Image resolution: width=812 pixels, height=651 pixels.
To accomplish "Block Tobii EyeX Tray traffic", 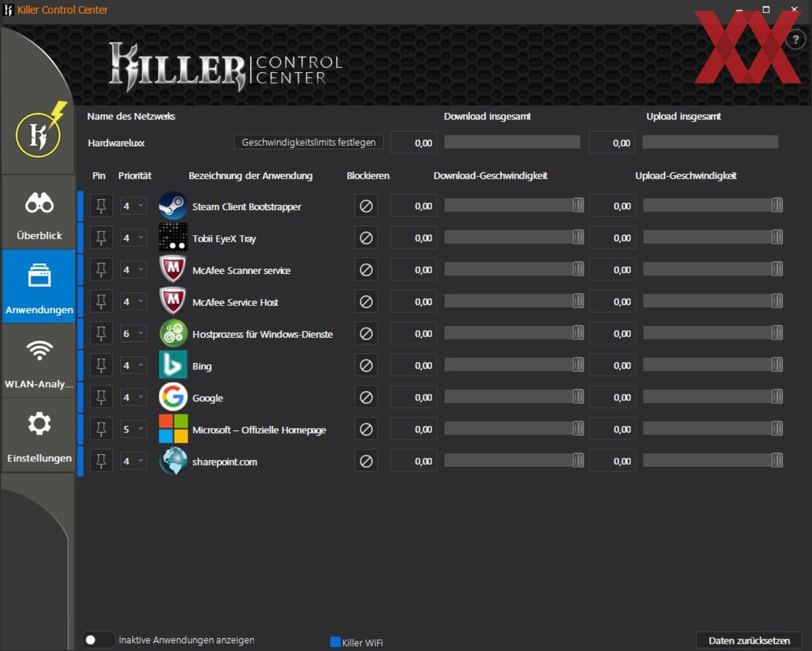I will coord(366,237).
